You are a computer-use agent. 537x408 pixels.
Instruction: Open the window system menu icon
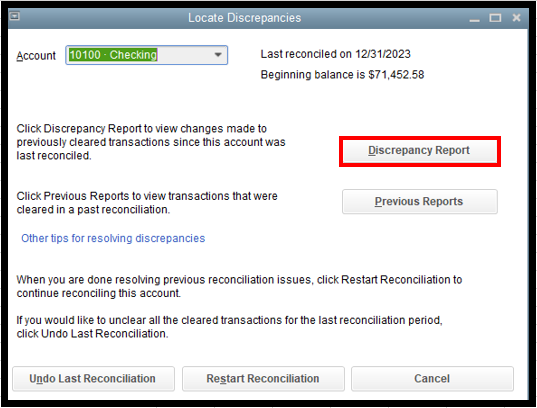coord(14,16)
